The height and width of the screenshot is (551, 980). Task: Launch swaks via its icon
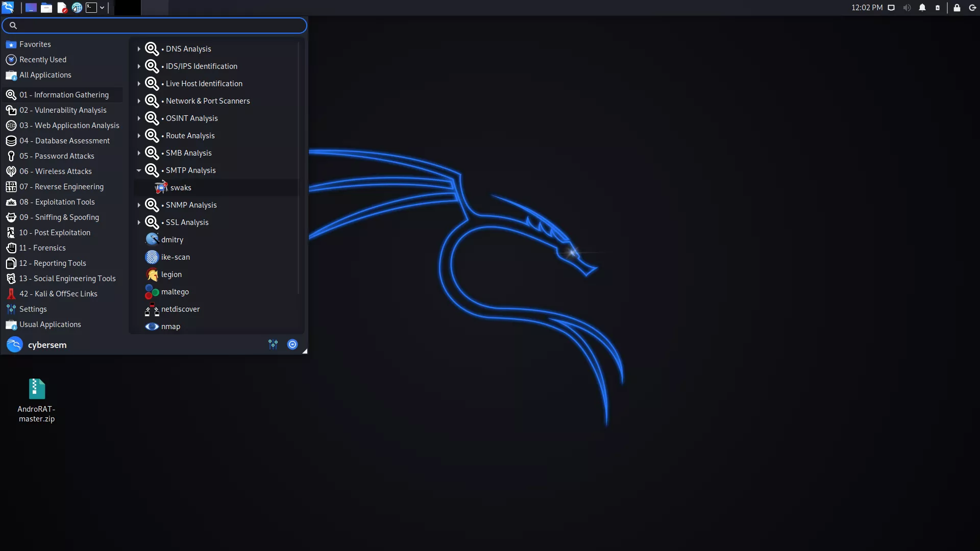[161, 187]
